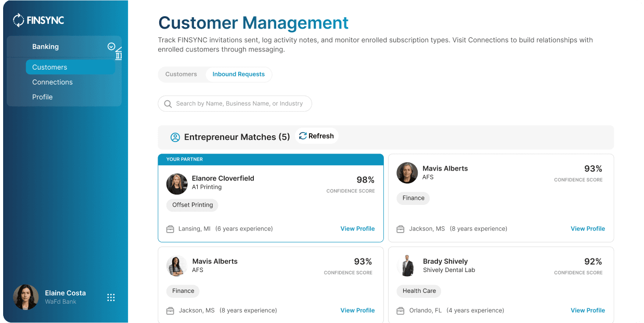The height and width of the screenshot is (323, 644).
Task: Select the Banking menu header
Action: coord(64,46)
